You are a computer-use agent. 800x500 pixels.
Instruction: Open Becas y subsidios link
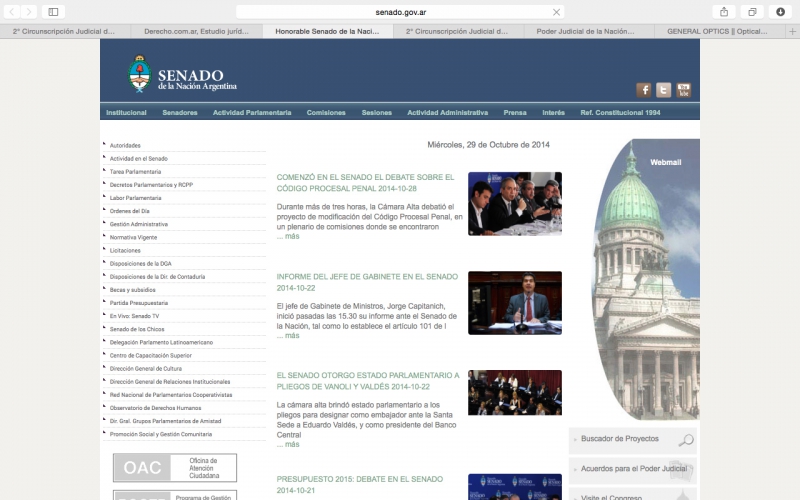pos(133,290)
